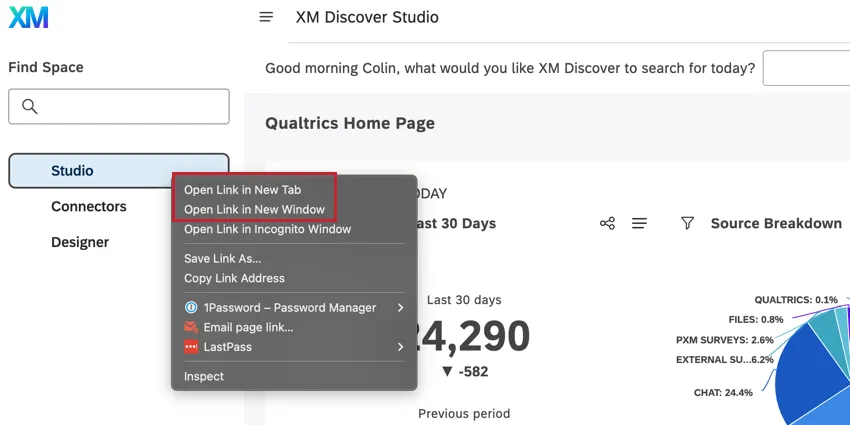Image resolution: width=850 pixels, height=425 pixels.
Task: Click the 1Password icon in context menu
Action: click(191, 308)
